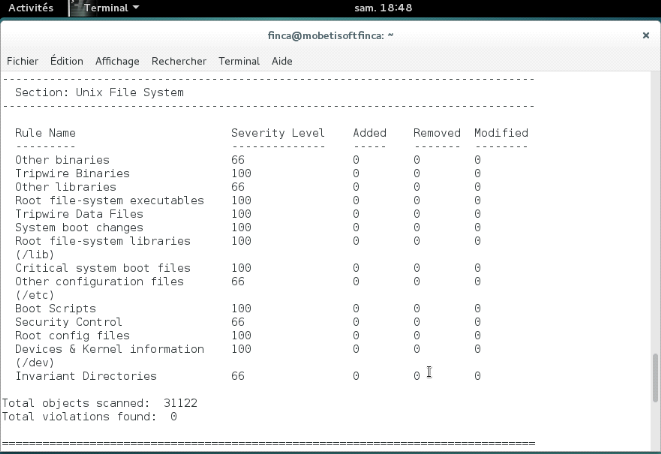Click the '(/etc)' text line

[35, 295]
